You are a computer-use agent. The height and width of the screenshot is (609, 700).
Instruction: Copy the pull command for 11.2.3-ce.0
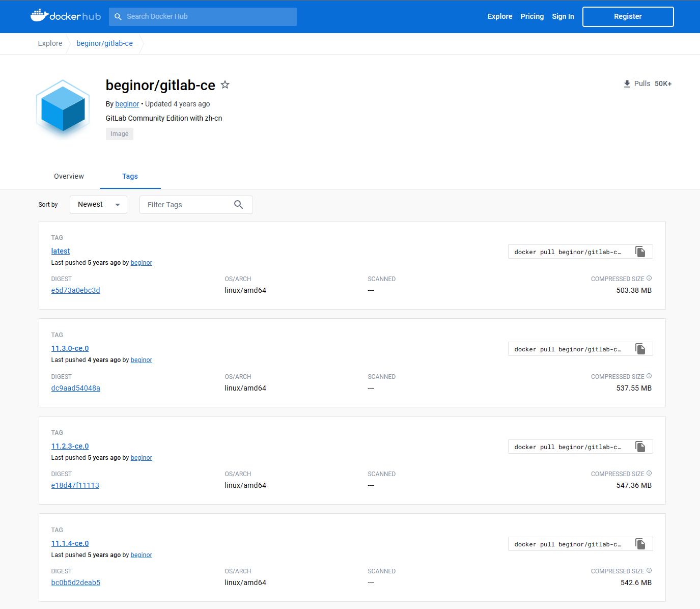[640, 447]
